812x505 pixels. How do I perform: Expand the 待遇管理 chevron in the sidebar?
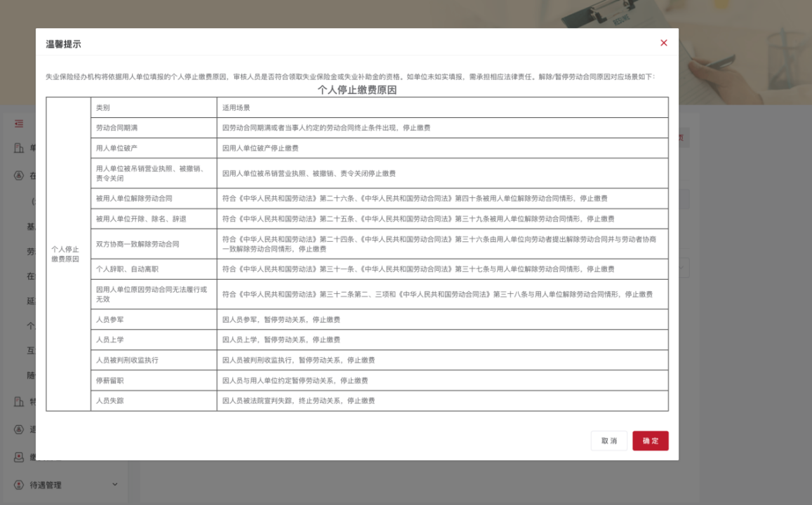point(114,485)
